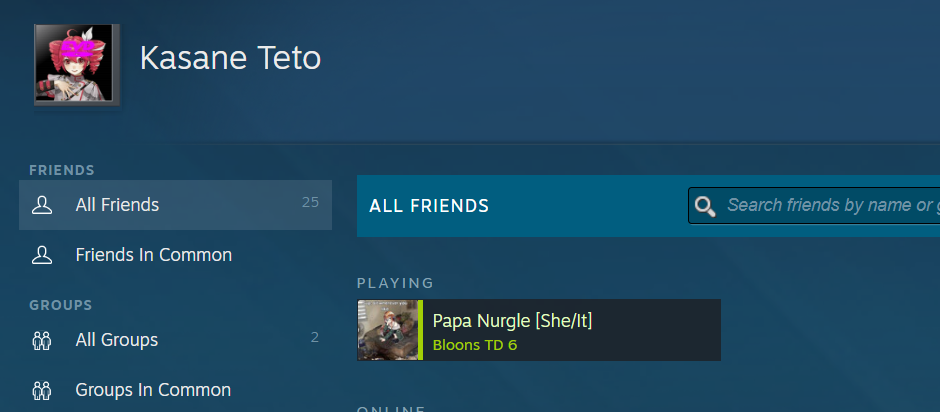
Task: Click the Friends In Common person icon
Action: 42,255
